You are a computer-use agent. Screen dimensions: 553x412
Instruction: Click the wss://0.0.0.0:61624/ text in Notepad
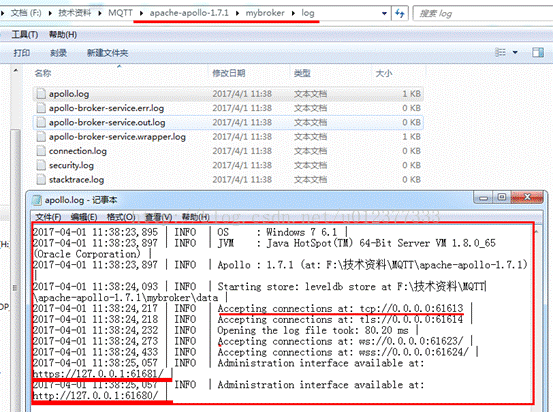tap(413, 352)
